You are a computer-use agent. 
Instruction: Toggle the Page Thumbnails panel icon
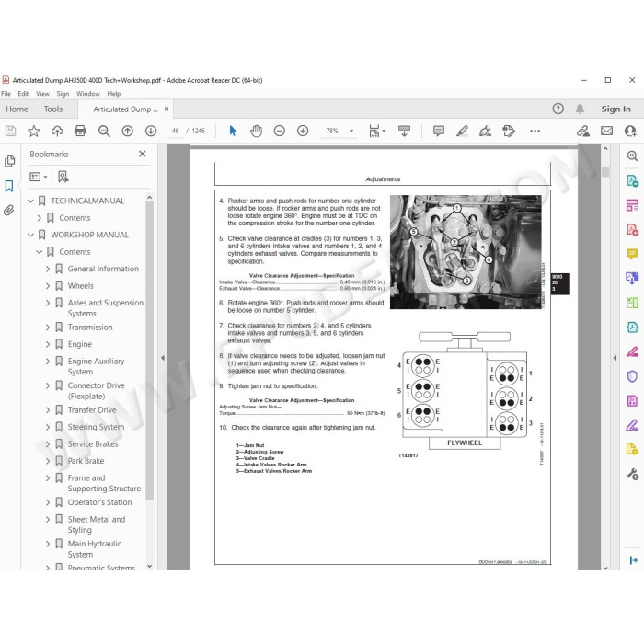pos(9,161)
